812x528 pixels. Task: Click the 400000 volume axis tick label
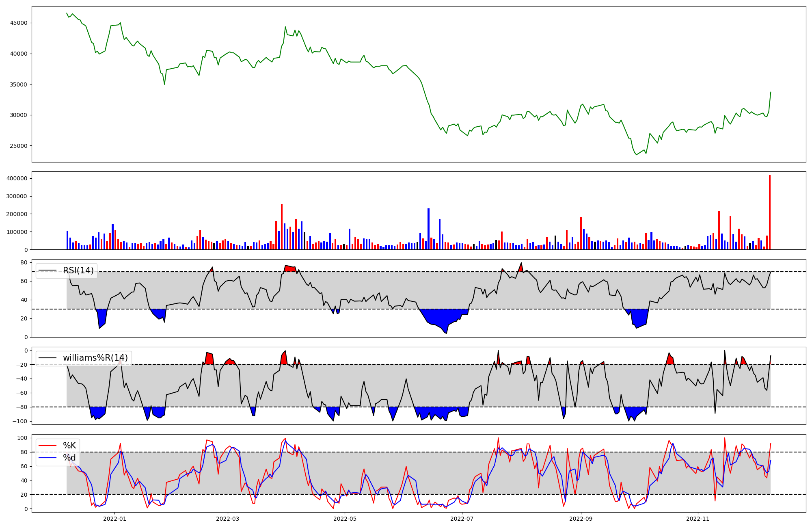17,178
